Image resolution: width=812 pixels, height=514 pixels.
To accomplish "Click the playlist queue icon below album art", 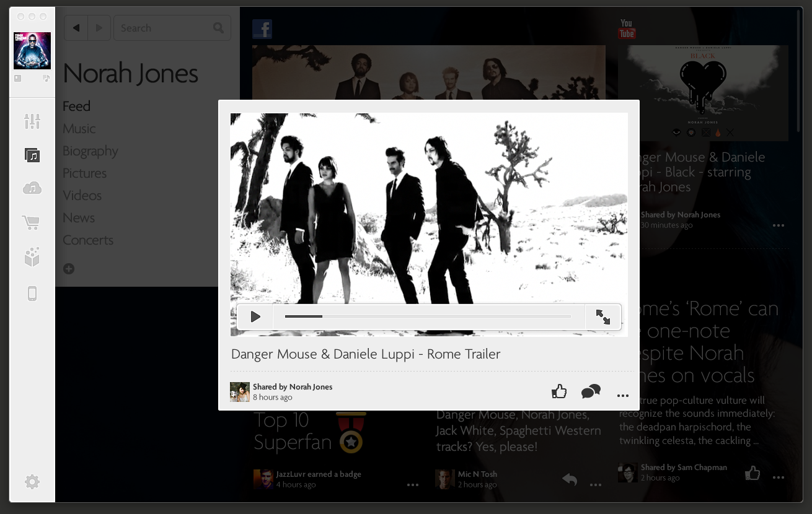I will click(x=46, y=78).
